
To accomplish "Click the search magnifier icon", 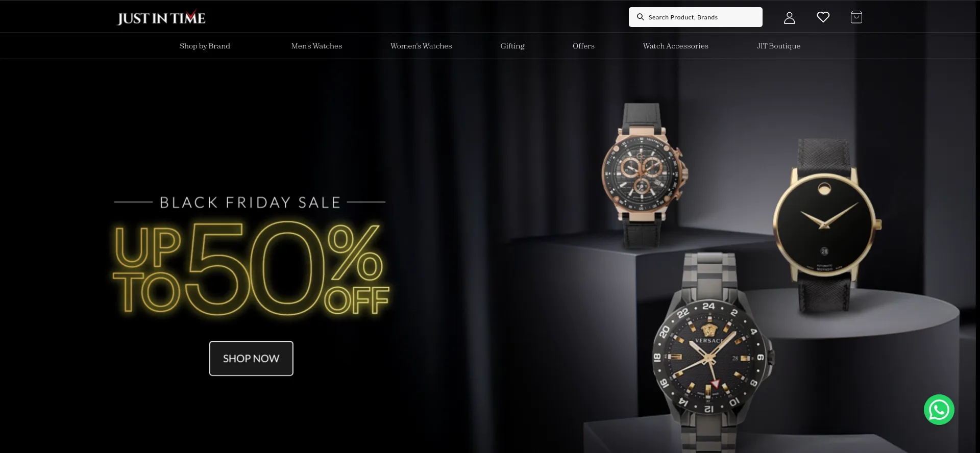I will (640, 17).
